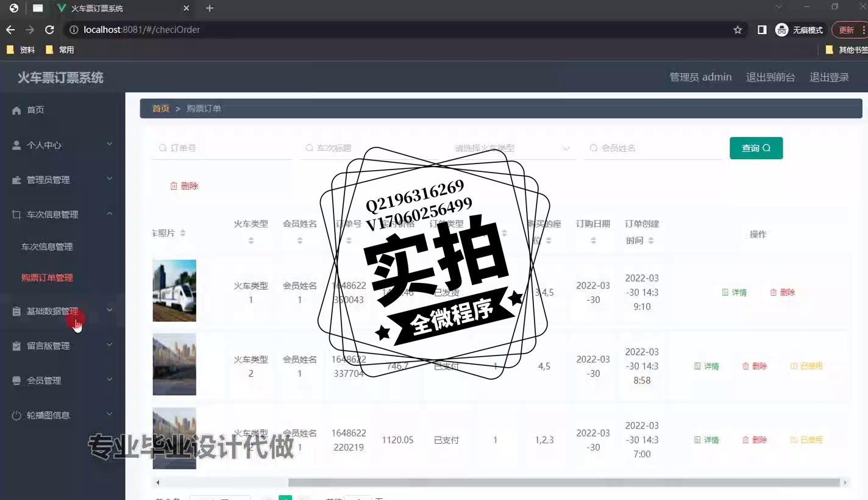Click the 无痕模式 incognito indicator
Image resolution: width=868 pixels, height=500 pixels.
click(x=799, y=29)
